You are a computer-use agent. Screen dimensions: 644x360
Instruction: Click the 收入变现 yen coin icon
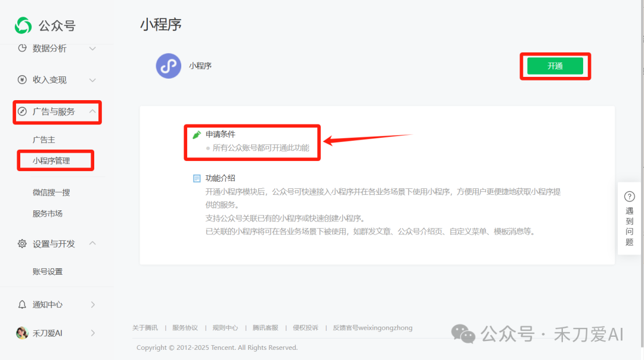click(22, 80)
